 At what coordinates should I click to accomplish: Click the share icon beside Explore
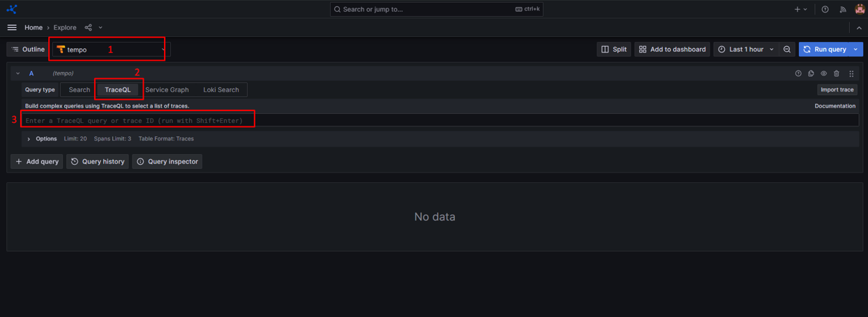click(x=88, y=28)
